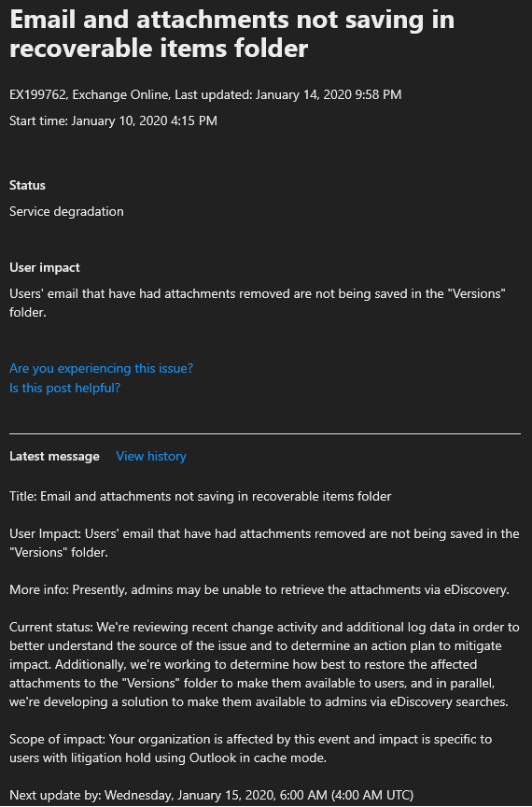Click the Status section heading
This screenshot has height=807, width=532.
(27, 185)
